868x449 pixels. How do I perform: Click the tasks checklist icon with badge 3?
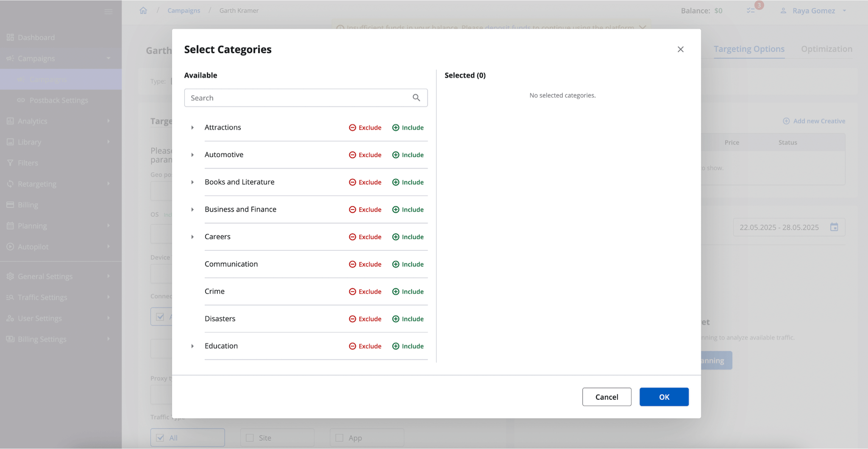point(751,11)
